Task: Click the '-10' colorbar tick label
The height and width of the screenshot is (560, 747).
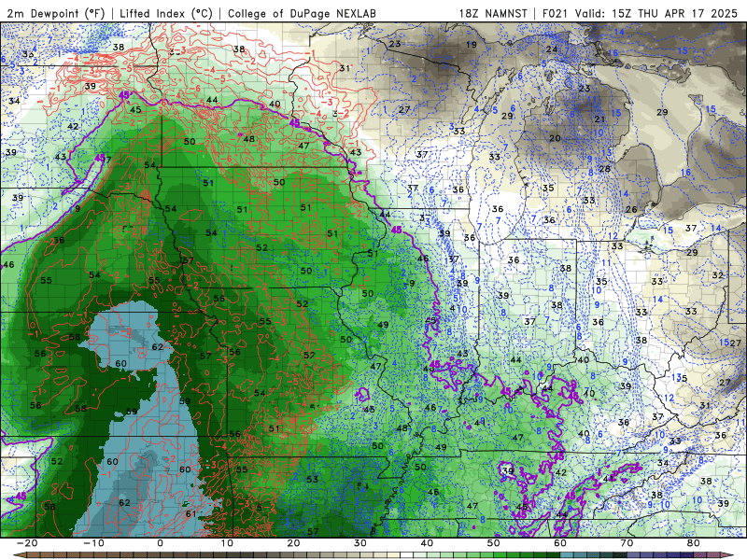Action: pos(93,543)
